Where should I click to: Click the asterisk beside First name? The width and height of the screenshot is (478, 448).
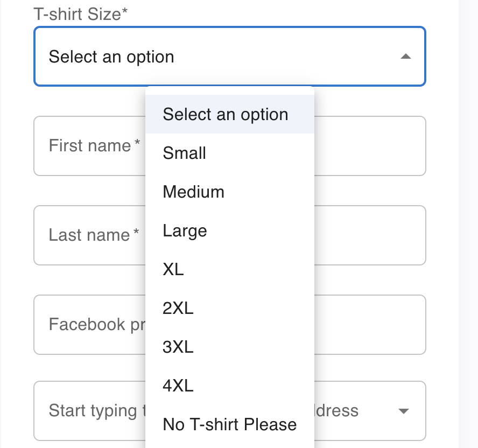[137, 144]
